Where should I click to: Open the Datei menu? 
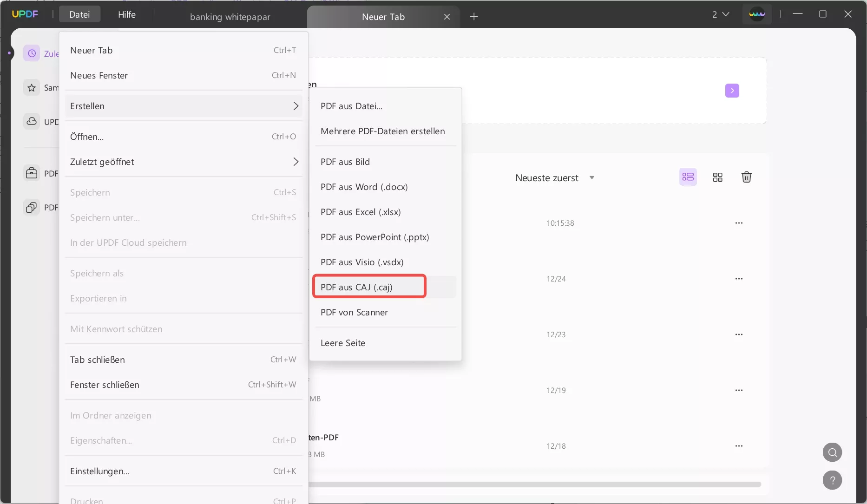(79, 14)
